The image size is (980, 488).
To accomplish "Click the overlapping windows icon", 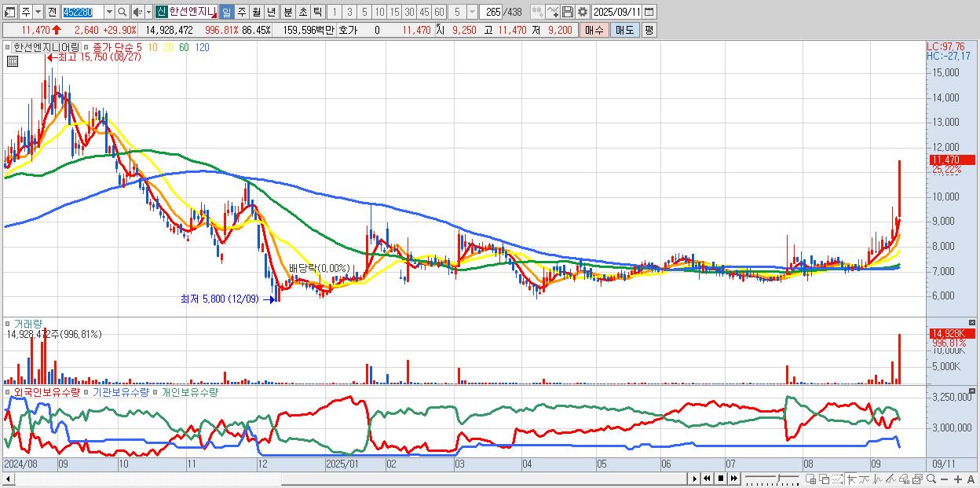I will point(825,479).
